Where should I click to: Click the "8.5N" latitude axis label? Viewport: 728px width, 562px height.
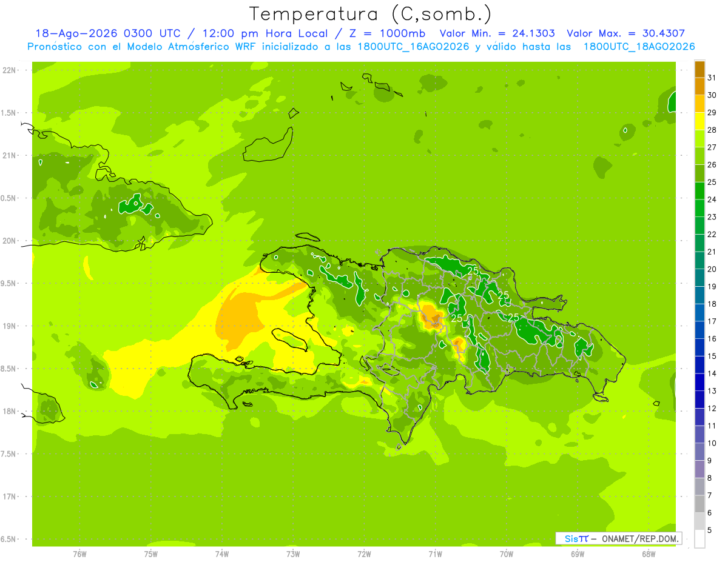9,369
